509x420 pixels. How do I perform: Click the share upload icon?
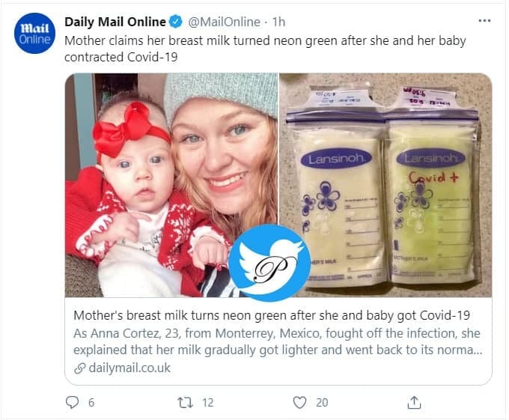point(414,402)
